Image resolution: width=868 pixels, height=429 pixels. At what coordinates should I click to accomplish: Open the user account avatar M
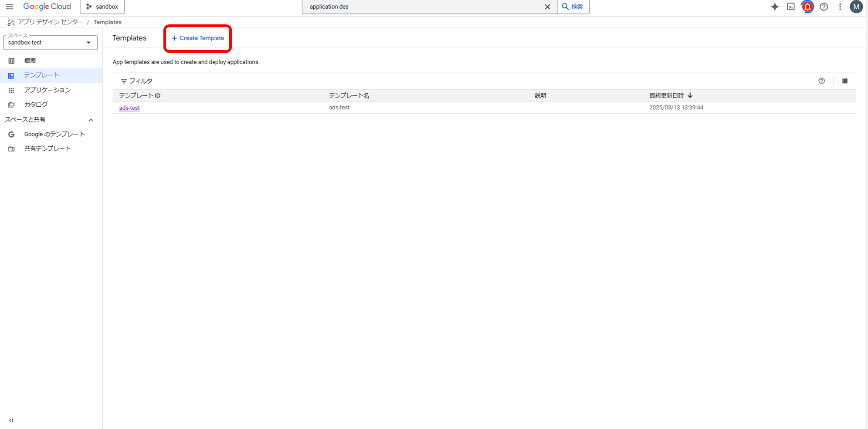tap(856, 7)
